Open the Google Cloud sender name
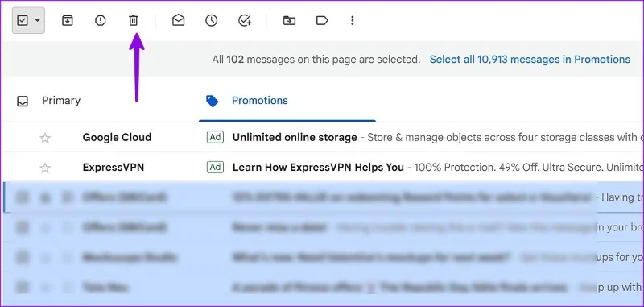This screenshot has height=307, width=644. point(117,137)
